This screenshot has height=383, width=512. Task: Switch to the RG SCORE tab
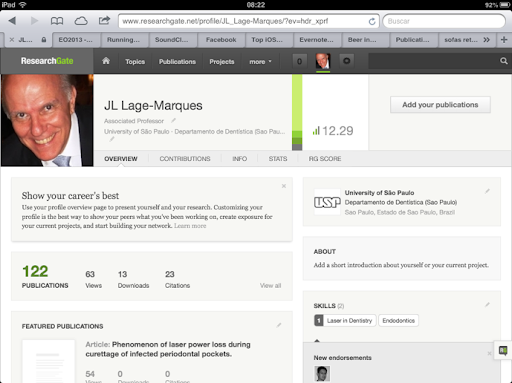pos(325,159)
